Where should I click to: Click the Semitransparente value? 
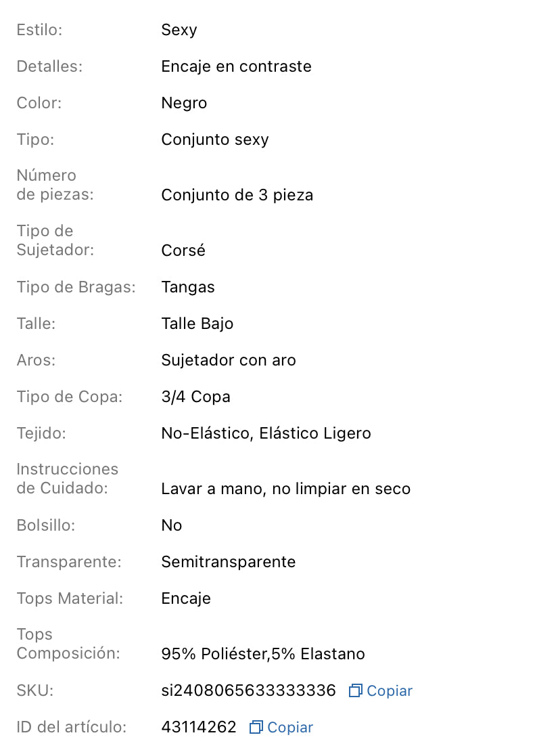228,562
